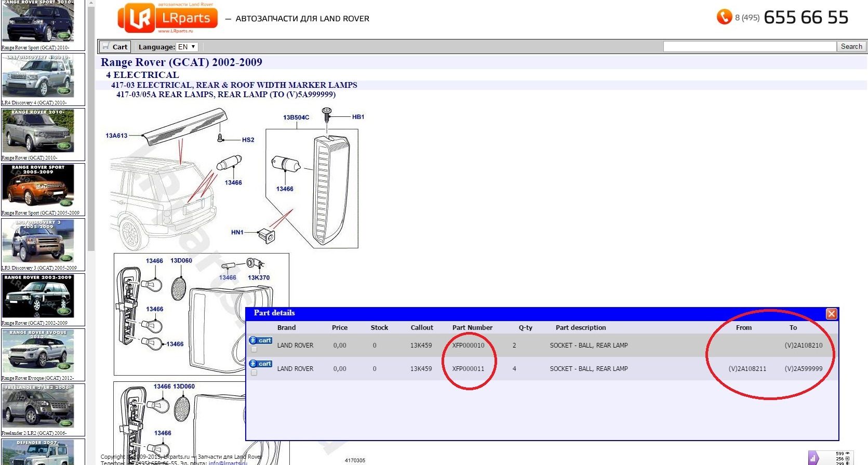Open Range Rover Evoque 2012- thumbnail

pyautogui.click(x=38, y=352)
